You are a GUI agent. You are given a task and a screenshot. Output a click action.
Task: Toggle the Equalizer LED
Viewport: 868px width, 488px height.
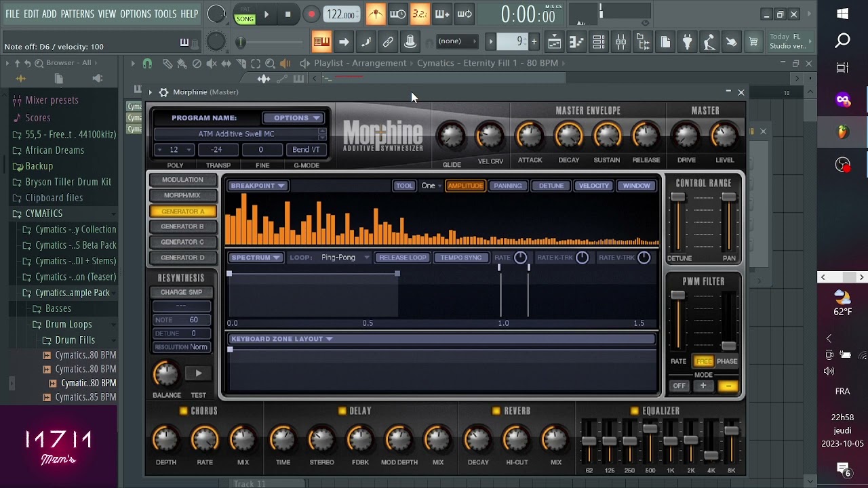pos(635,411)
